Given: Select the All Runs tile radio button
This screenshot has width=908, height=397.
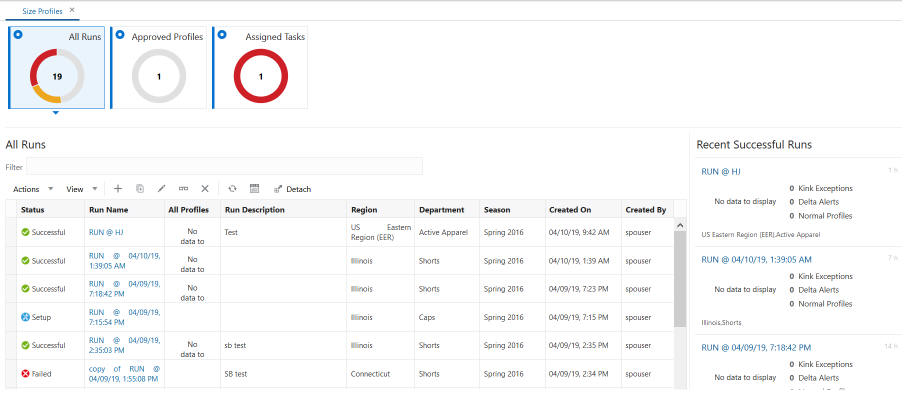Looking at the screenshot, I should (x=18, y=35).
